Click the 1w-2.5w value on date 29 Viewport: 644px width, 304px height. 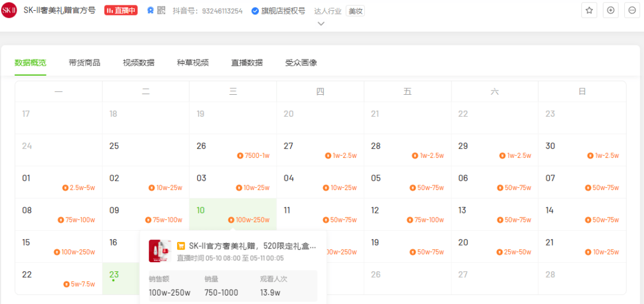pos(519,156)
